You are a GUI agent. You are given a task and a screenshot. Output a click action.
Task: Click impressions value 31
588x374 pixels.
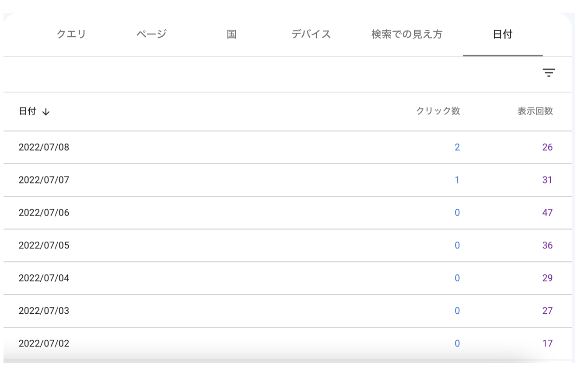click(x=547, y=180)
